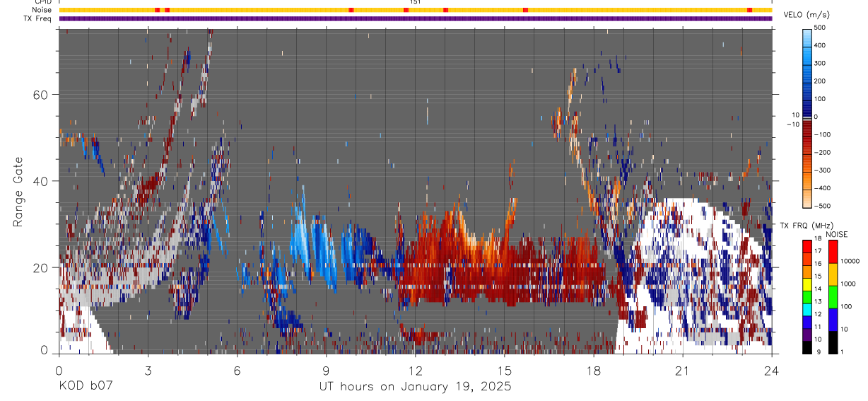868x401 pixels.
Task: Select the red 17–18 MHz TX FRQ swatch
Action: (807, 247)
